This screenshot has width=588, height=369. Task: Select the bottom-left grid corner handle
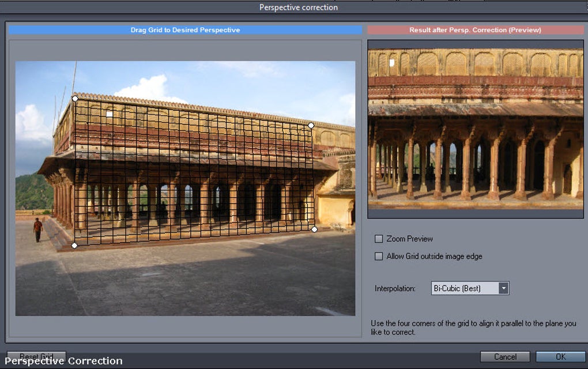click(74, 246)
